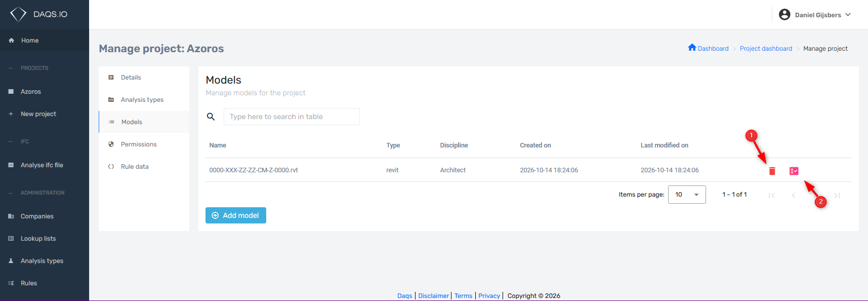The width and height of the screenshot is (868, 301).
Task: Open the Details tab of the project
Action: pos(144,78)
